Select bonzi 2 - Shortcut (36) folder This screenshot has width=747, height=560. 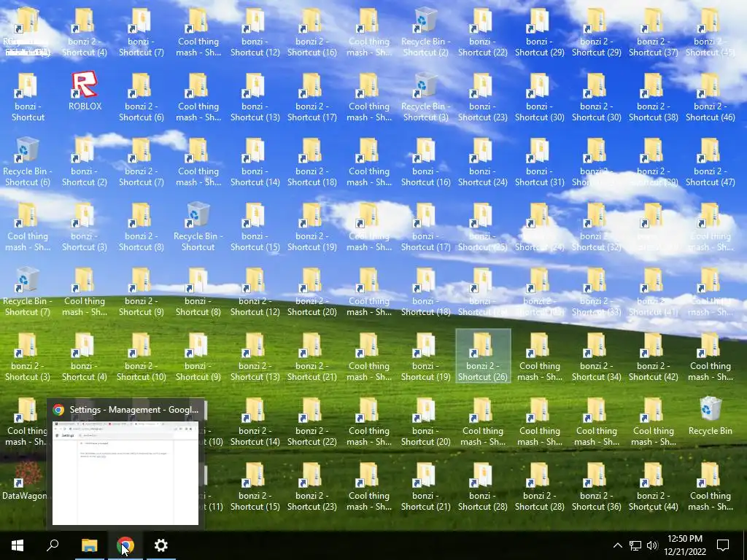coord(597,486)
